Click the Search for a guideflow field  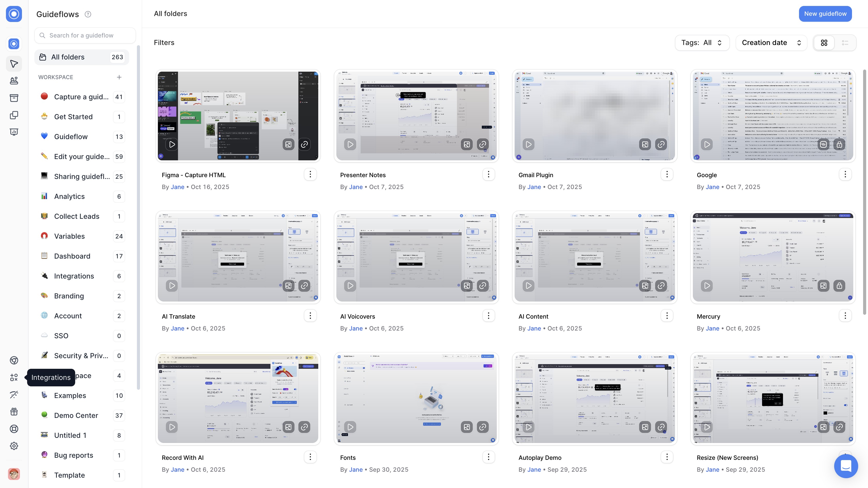85,35
